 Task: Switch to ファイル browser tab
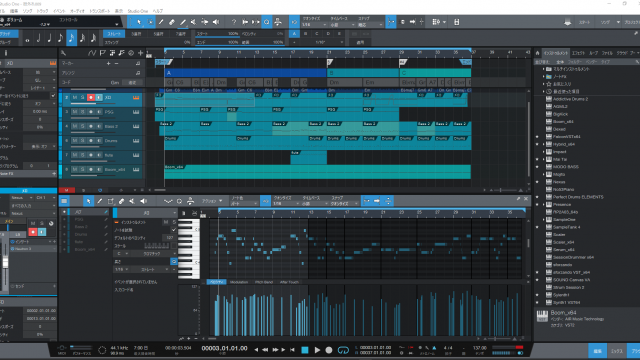tap(607, 53)
